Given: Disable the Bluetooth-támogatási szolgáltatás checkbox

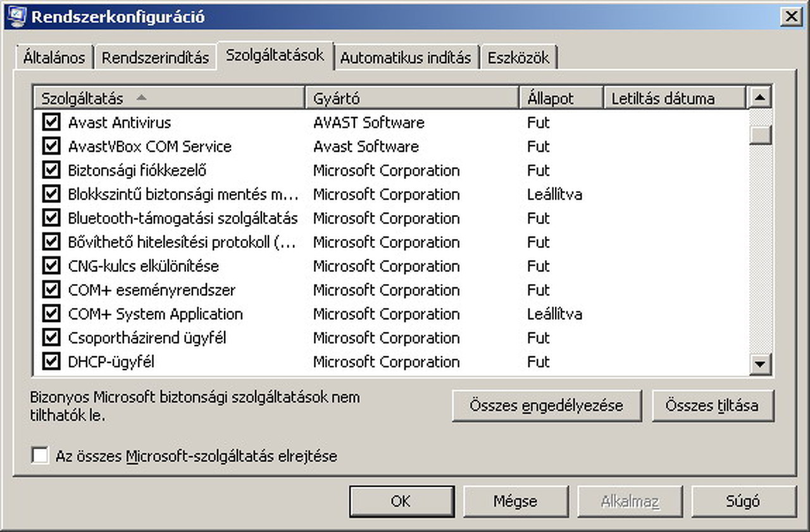Looking at the screenshot, I should tap(51, 219).
